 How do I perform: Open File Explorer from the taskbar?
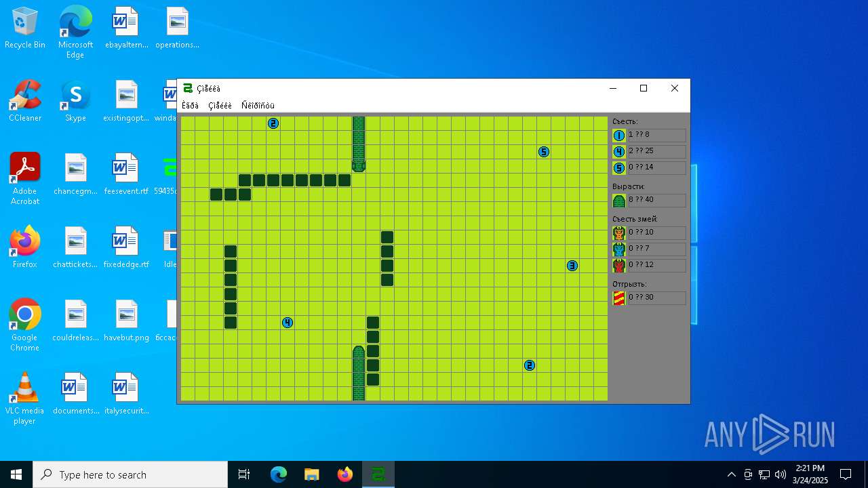(x=311, y=474)
